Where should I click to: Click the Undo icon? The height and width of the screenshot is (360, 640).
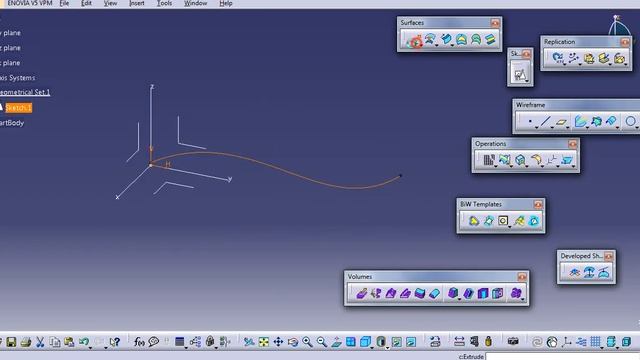click(84, 341)
